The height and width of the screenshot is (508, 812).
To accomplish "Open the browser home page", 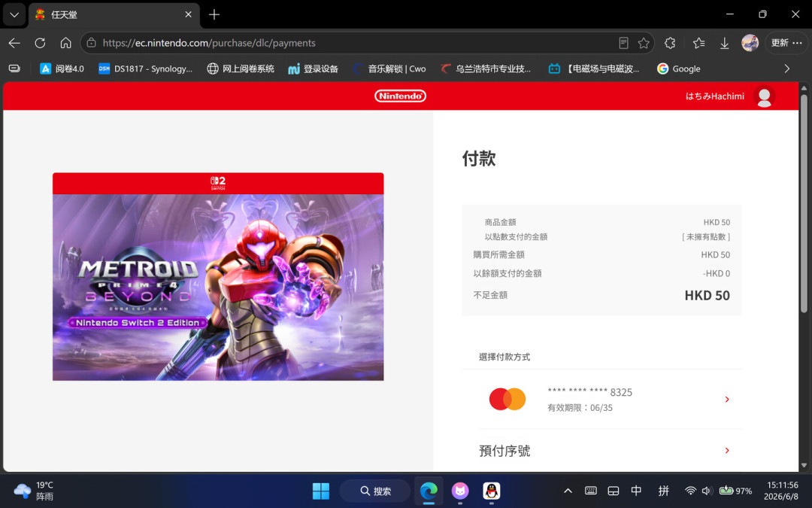I will click(65, 43).
